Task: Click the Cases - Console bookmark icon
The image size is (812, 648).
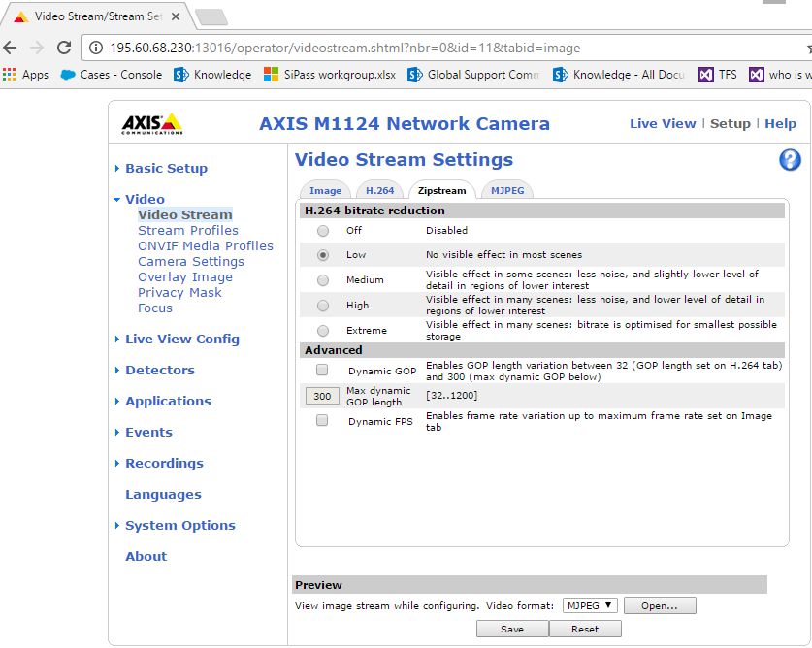Action: coord(66,75)
